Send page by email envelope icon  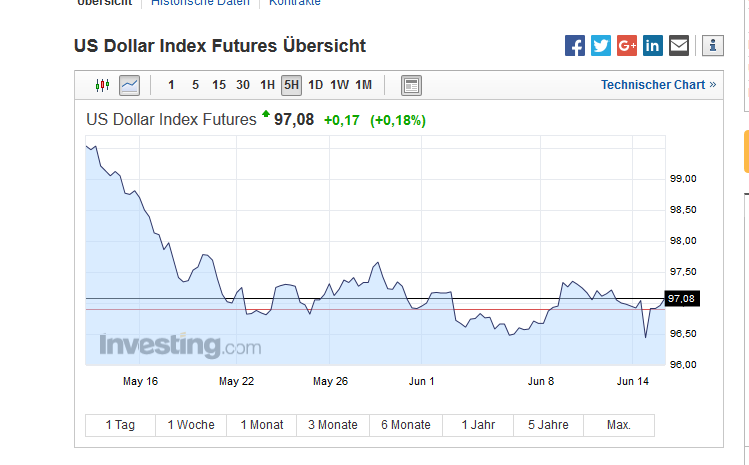679,45
